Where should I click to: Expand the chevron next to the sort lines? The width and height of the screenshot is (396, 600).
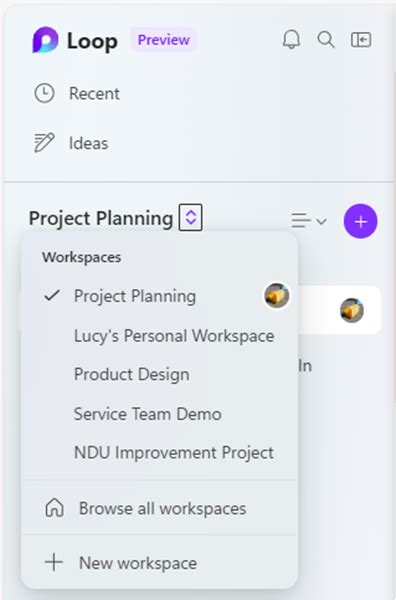[x=322, y=221]
